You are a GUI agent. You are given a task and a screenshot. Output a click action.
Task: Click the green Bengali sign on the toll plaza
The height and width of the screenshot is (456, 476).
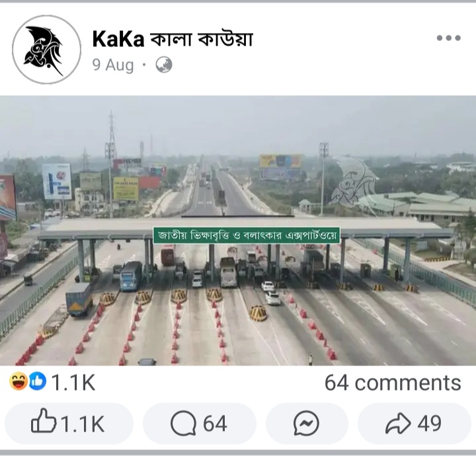(246, 235)
